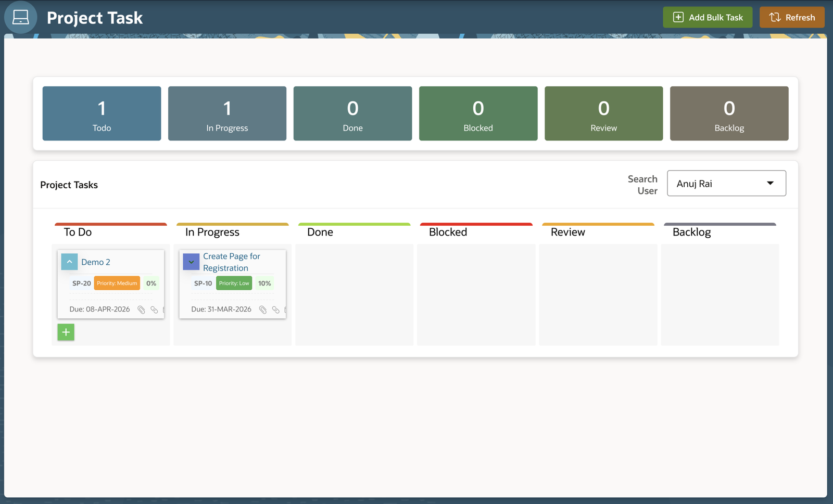The width and height of the screenshot is (833, 504).
Task: Click the 10% progress indicator on SP-10
Action: point(264,283)
